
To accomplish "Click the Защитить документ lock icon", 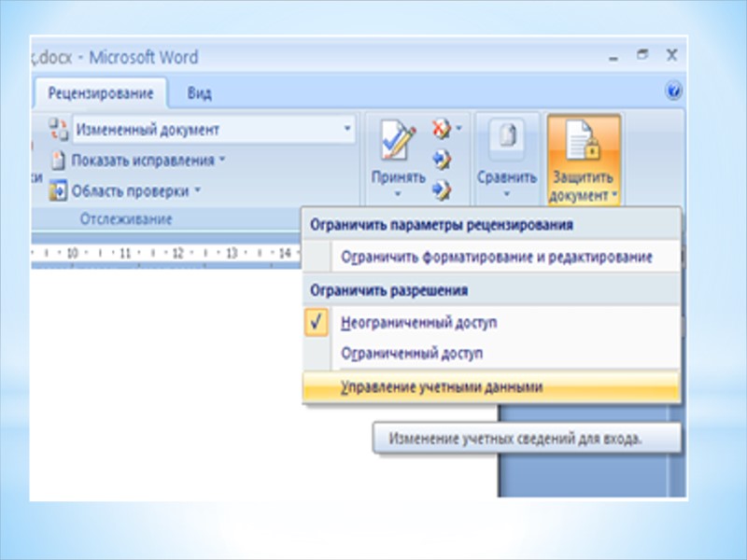I will (583, 139).
